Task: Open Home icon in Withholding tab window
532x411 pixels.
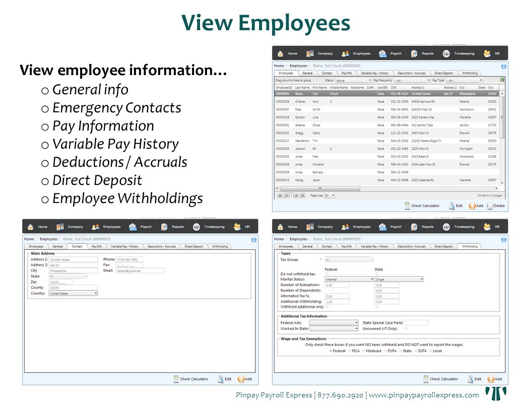Action: (x=280, y=227)
